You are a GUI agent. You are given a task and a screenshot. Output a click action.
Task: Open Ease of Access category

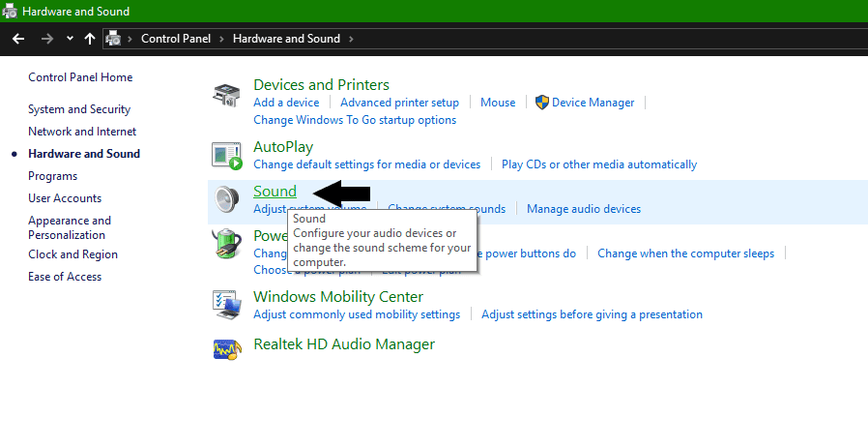[65, 277]
